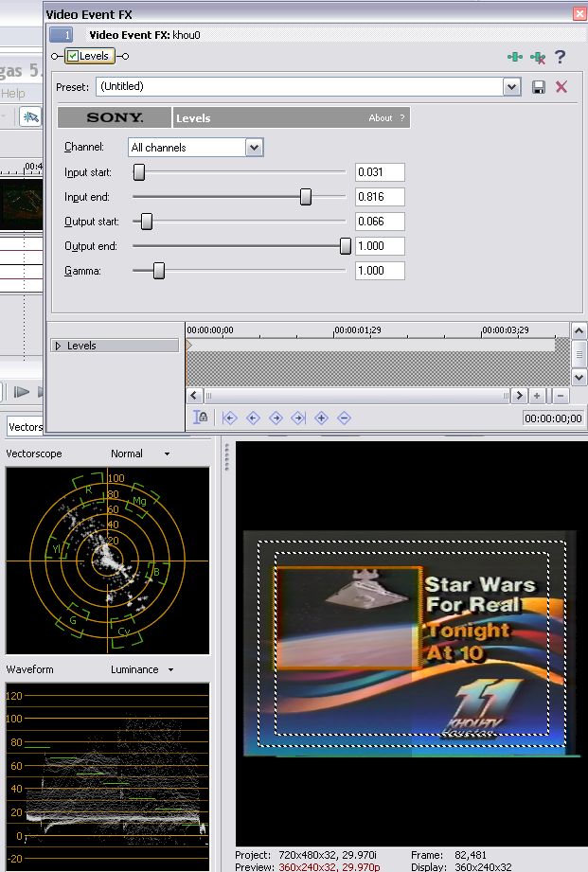This screenshot has width=588, height=872.
Task: Click the About link in Levels header
Action: [381, 118]
